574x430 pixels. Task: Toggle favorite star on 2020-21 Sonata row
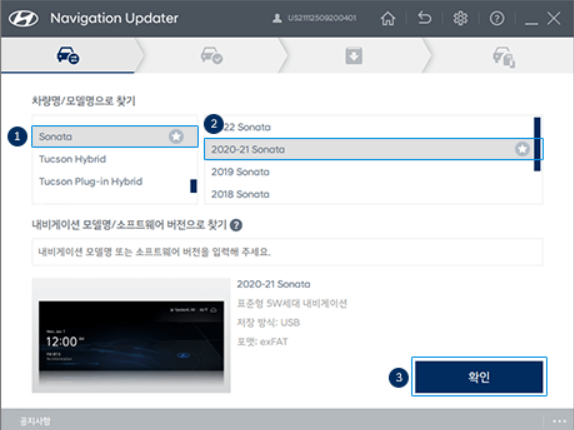click(522, 149)
